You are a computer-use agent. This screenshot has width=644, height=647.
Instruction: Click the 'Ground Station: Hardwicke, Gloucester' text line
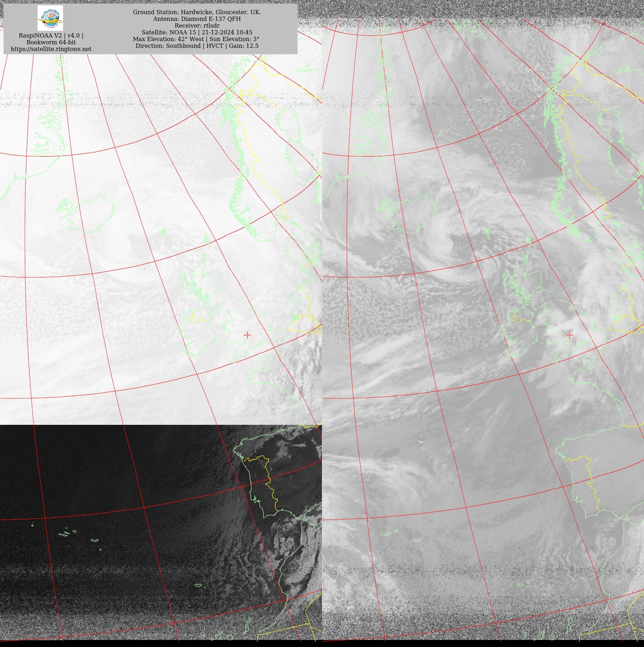(x=197, y=12)
